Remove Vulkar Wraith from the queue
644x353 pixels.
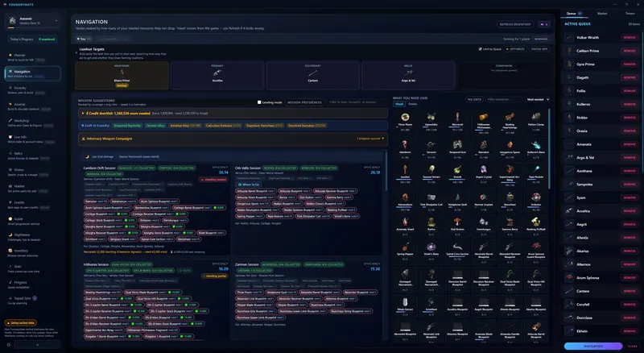(x=630, y=37)
